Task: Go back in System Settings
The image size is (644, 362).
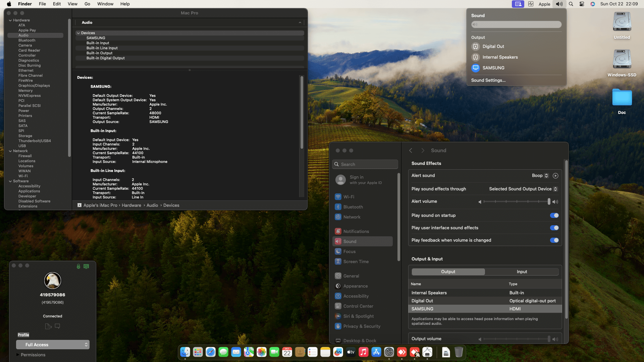Action: pos(411,150)
